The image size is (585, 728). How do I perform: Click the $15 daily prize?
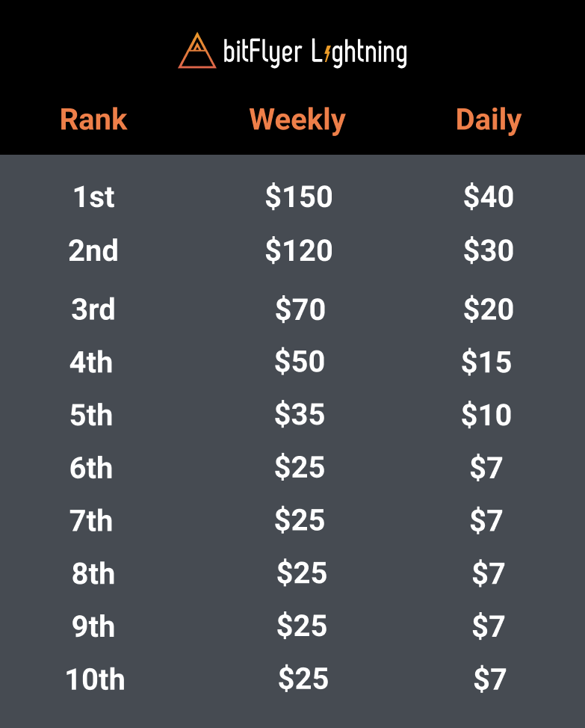[486, 362]
